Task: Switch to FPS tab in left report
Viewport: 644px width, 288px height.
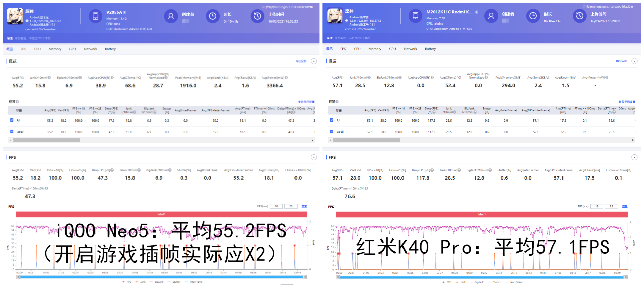Action: tap(23, 49)
